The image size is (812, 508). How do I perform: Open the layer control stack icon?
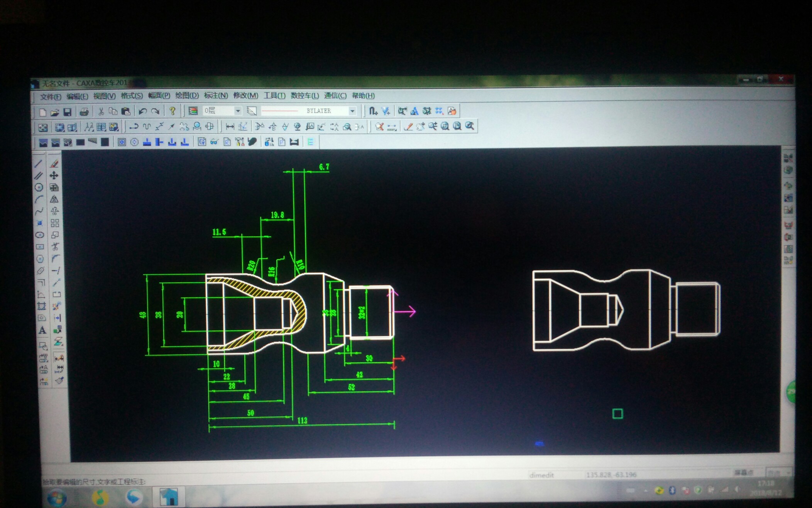tap(193, 111)
